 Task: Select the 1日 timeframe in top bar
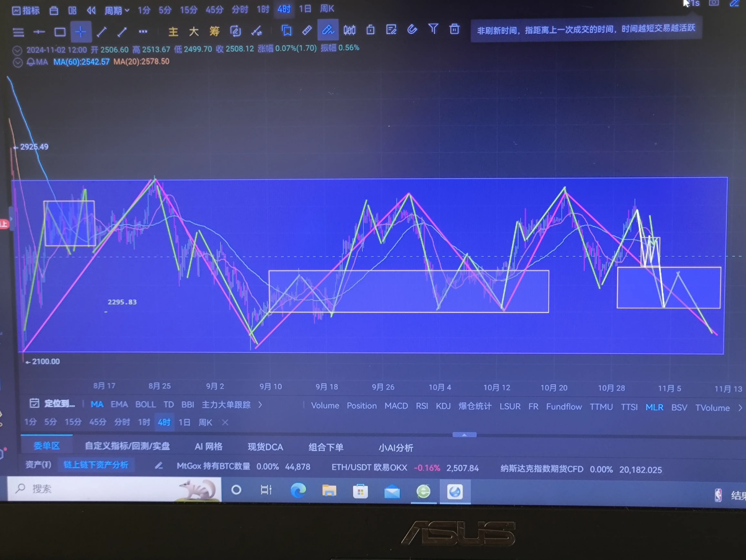click(x=305, y=9)
